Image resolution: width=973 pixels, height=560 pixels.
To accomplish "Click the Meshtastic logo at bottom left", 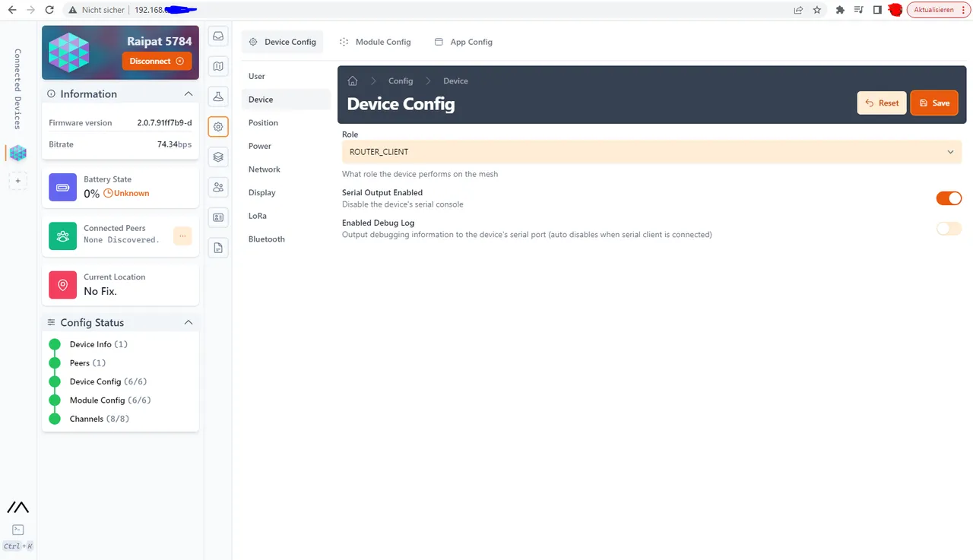I will [x=18, y=507].
